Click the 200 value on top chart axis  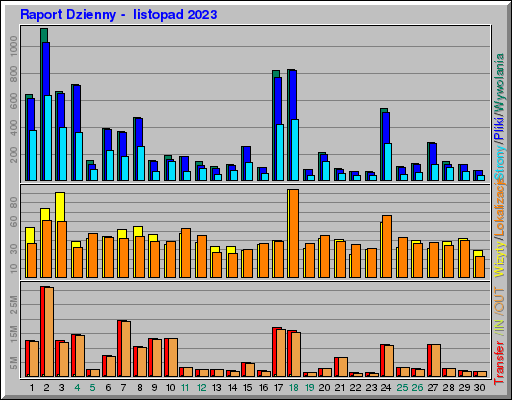pyautogui.click(x=14, y=155)
